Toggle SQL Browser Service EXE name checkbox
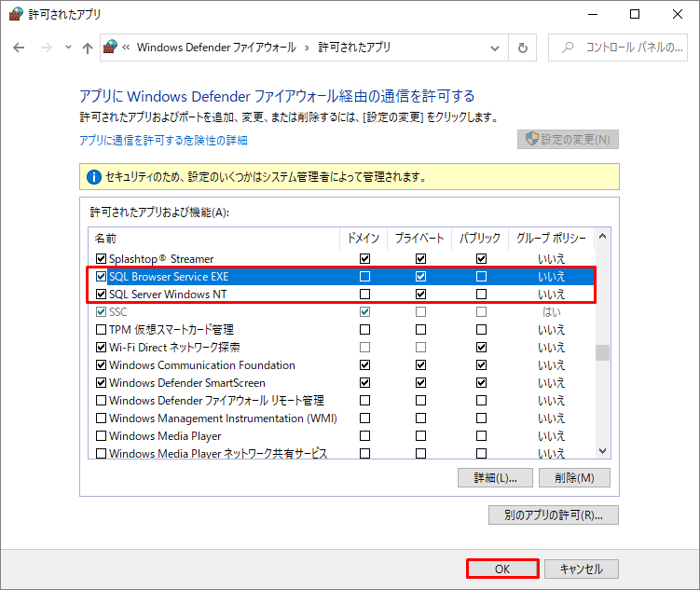Screen dimensions: 700x590 point(102,277)
